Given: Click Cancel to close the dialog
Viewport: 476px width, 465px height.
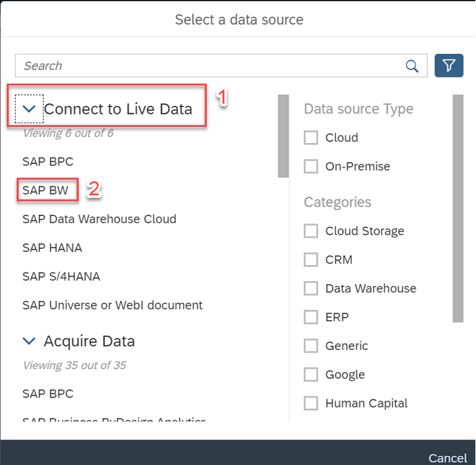Looking at the screenshot, I should (x=448, y=458).
